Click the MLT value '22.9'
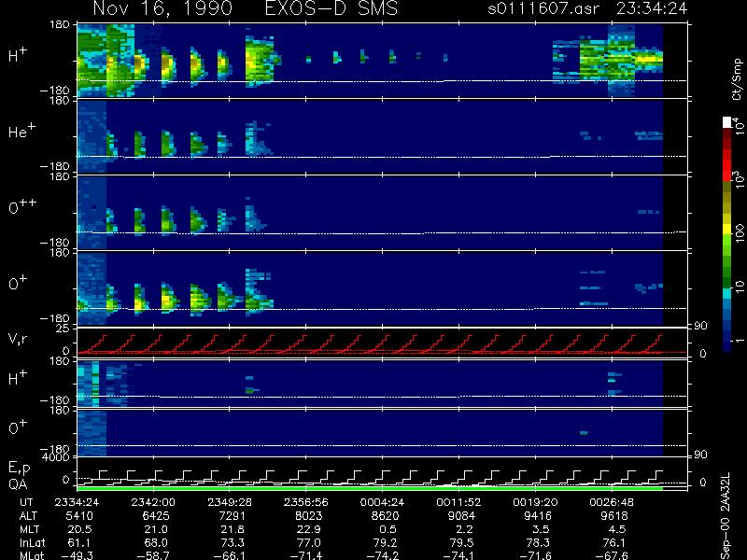 click(310, 529)
